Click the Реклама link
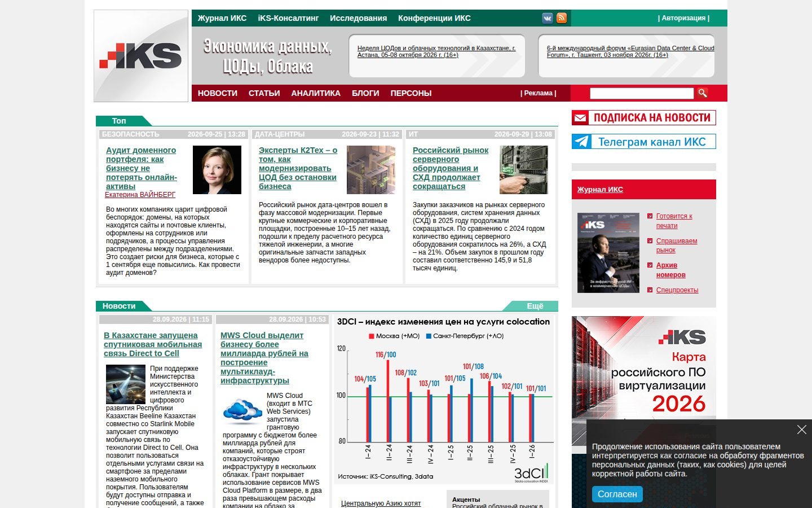Screen dimensions: 812x508 [539, 93]
